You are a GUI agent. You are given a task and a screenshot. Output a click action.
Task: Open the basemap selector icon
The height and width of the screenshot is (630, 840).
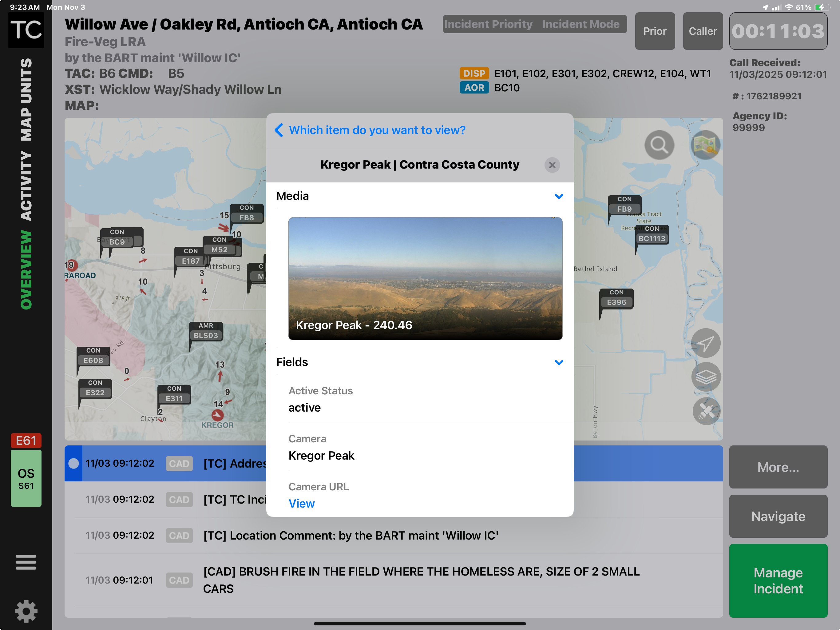coord(705,145)
